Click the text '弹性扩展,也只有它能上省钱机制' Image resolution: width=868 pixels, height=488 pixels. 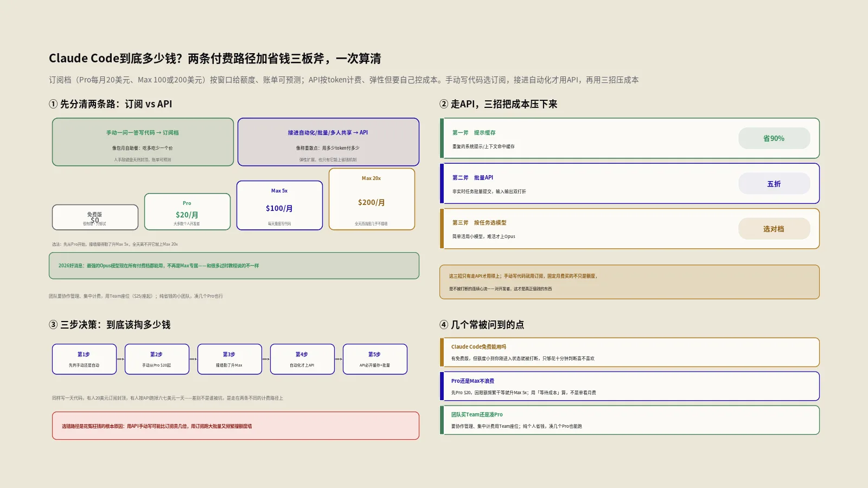(328, 160)
